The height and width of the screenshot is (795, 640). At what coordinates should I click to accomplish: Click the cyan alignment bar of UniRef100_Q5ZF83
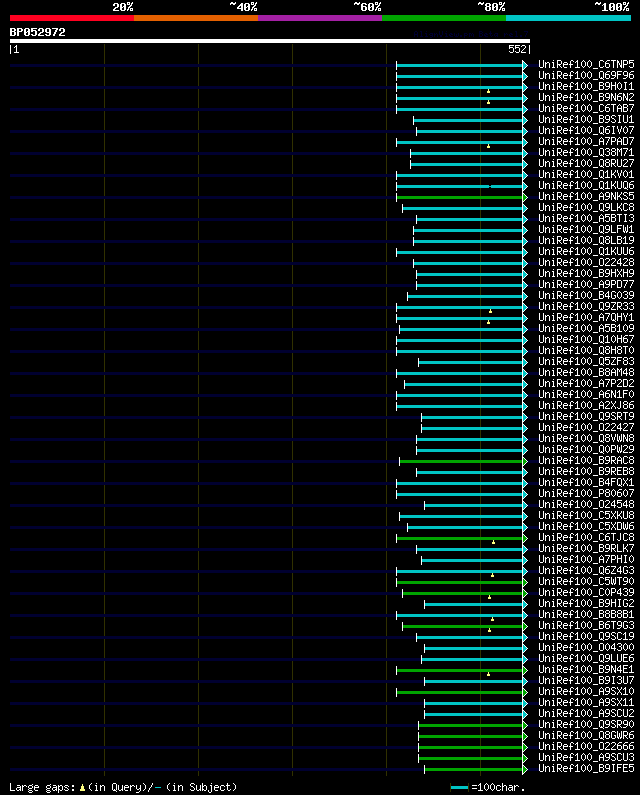point(471,363)
